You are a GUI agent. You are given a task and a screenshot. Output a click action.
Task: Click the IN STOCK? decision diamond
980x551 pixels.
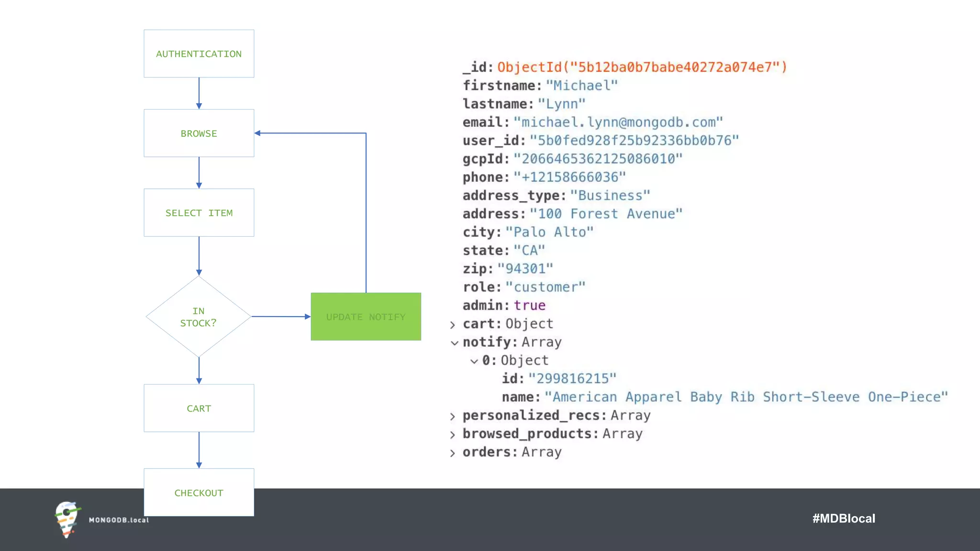(x=199, y=317)
